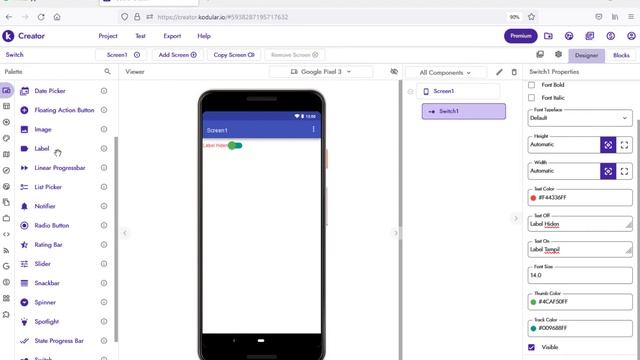The height and width of the screenshot is (360, 640).
Task: Open the Help menu
Action: (x=204, y=36)
